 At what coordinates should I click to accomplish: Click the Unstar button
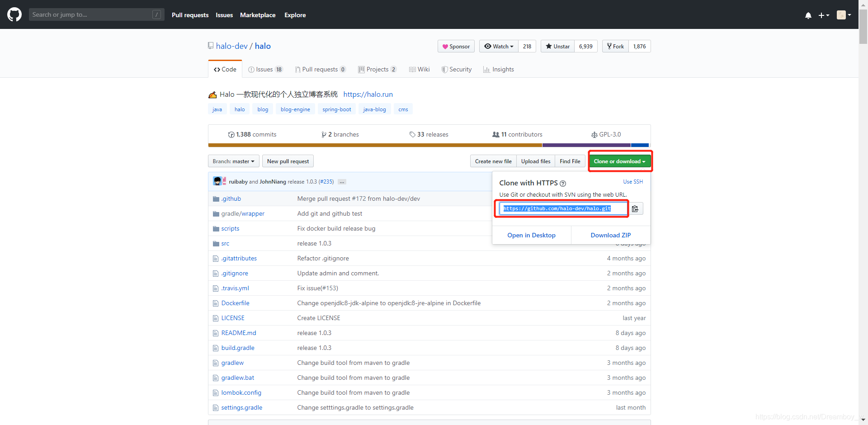click(x=557, y=46)
